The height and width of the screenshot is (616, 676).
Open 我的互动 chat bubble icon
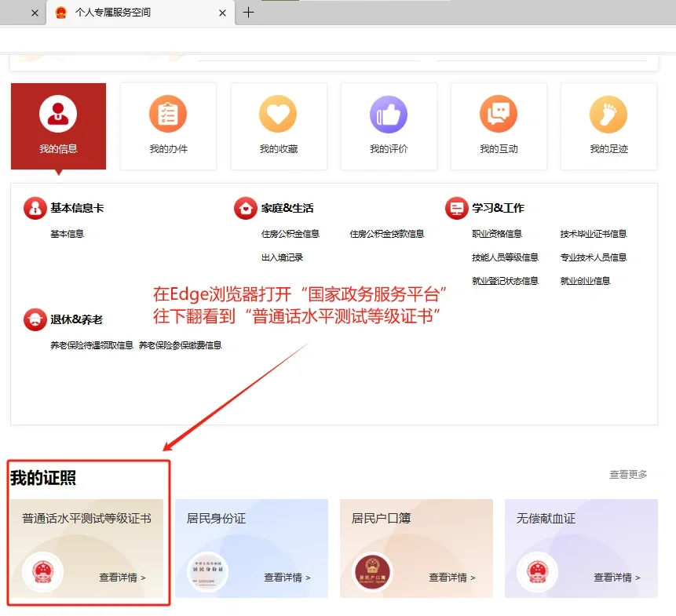pos(499,115)
